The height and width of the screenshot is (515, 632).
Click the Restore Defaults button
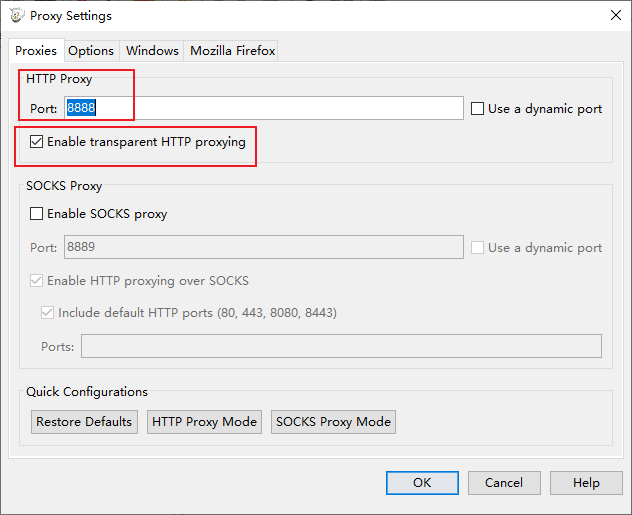tap(84, 422)
